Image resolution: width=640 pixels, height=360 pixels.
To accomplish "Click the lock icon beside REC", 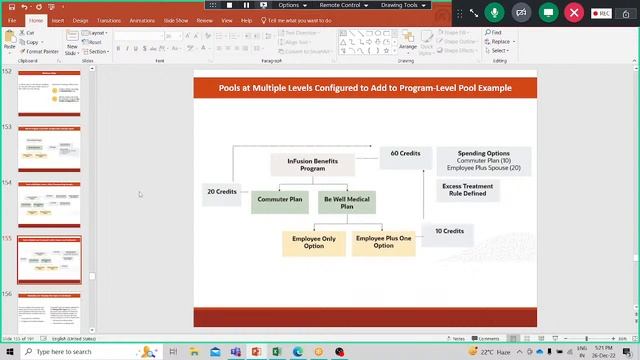I will (x=626, y=14).
